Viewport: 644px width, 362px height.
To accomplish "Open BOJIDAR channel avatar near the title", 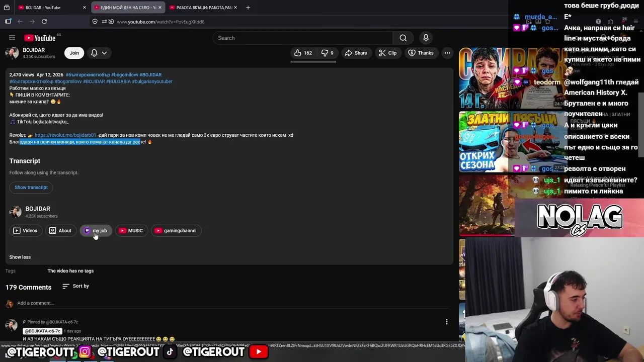I will [12, 53].
